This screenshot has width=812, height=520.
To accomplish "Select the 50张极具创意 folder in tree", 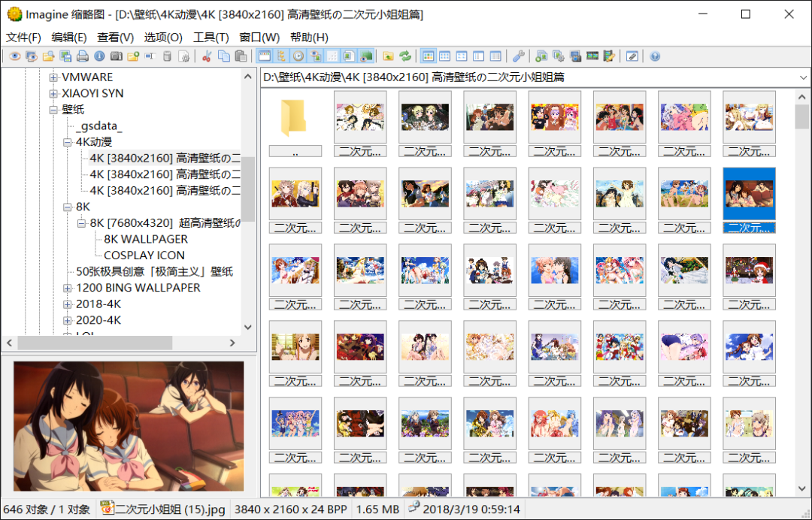I will [x=154, y=271].
